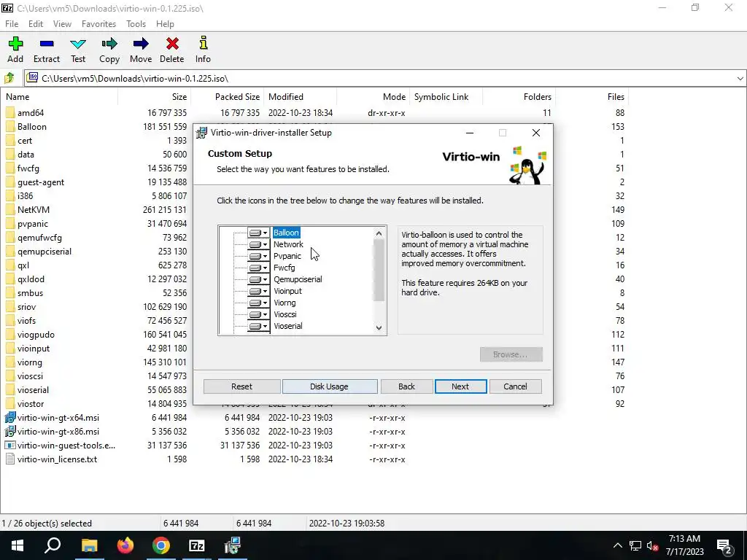Select the guest-agent folder icon
This screenshot has width=747, height=560.
(10, 182)
